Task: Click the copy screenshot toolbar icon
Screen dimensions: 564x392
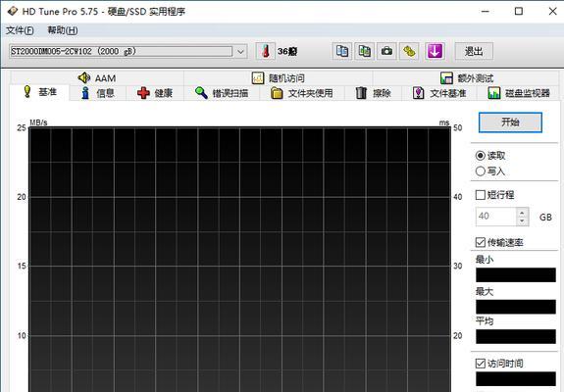Action: [364, 51]
